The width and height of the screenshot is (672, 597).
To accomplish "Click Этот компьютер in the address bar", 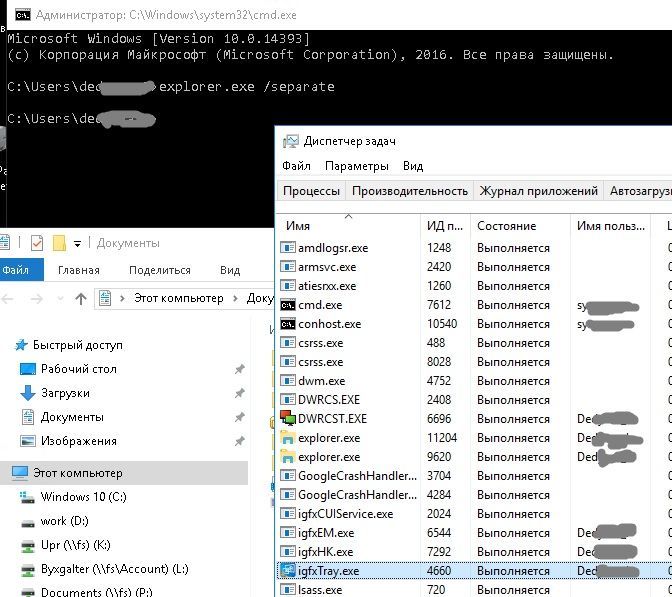I will pos(179,298).
